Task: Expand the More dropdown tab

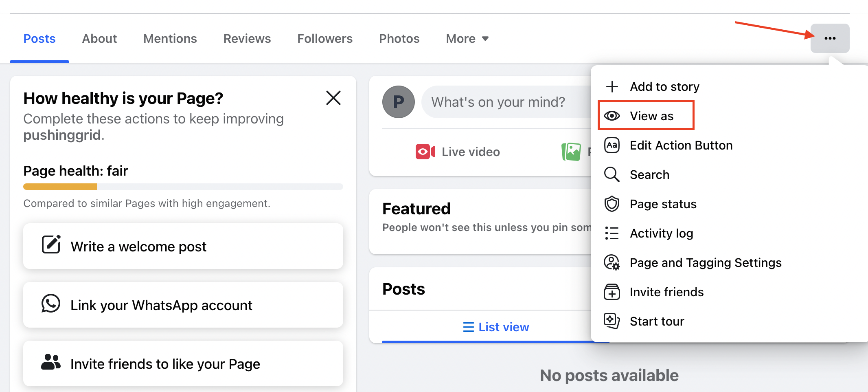Action: pos(467,39)
